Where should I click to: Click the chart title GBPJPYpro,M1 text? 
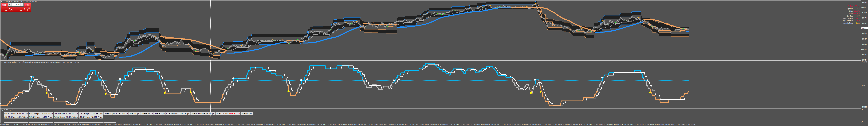pyautogui.click(x=8, y=2)
